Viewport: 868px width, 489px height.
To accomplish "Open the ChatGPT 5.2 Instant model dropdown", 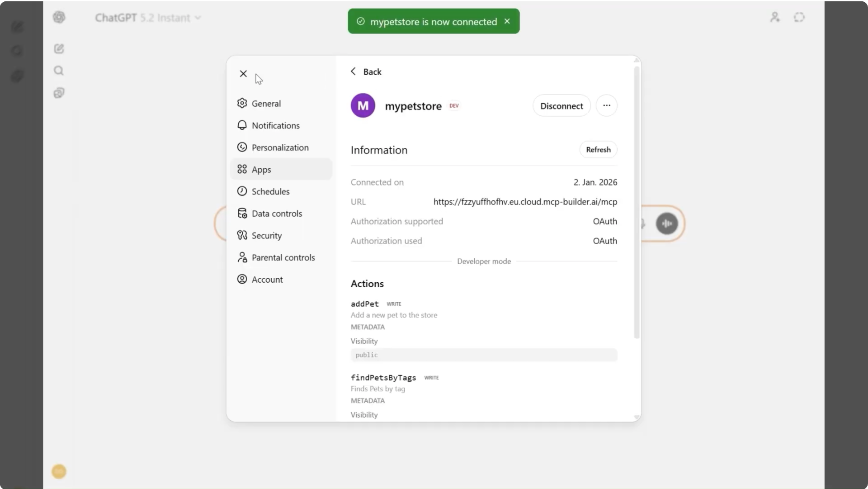I will [148, 18].
